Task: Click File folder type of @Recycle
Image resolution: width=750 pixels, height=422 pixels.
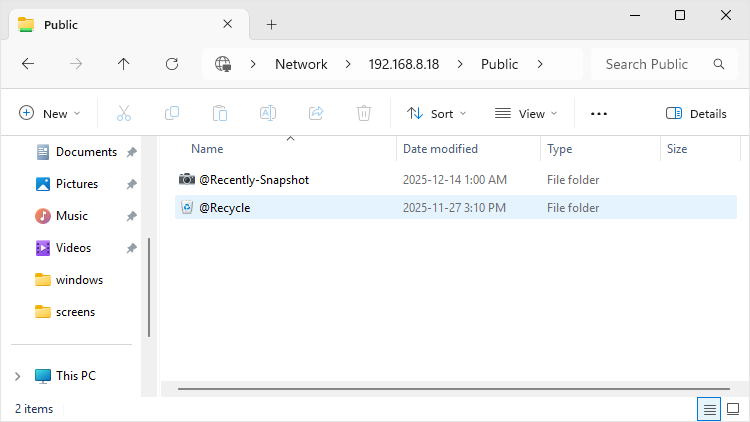Action: pos(573,208)
